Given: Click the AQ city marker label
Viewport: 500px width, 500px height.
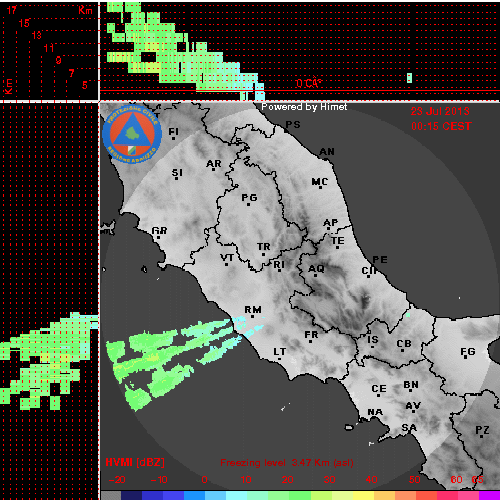Looking at the screenshot, I should (x=316, y=269).
